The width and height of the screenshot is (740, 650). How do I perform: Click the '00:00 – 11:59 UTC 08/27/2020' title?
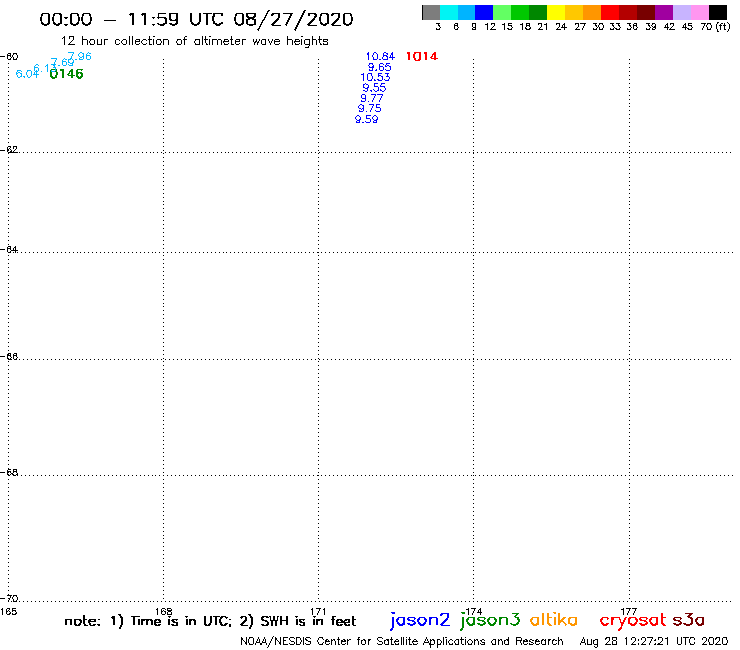[x=196, y=19]
